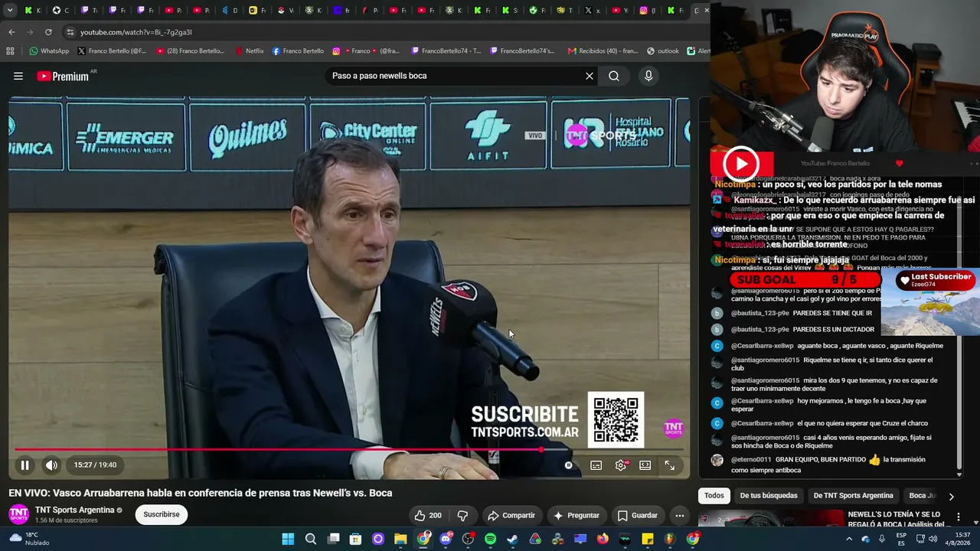
Task: Open the 'Recibidos (40)' Gmail bookmark
Action: pyautogui.click(x=603, y=51)
